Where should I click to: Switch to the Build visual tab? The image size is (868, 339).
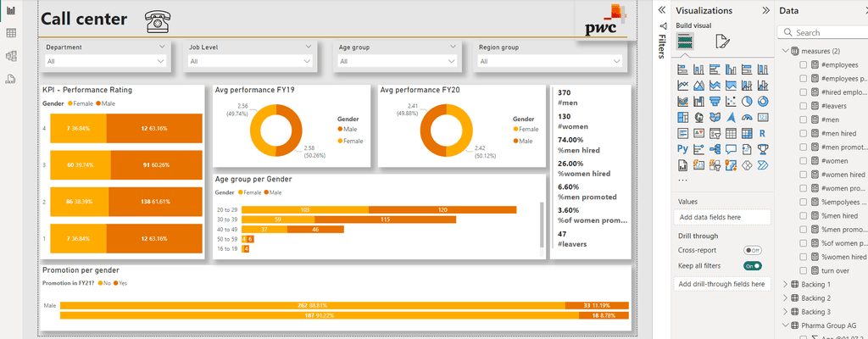coord(685,42)
